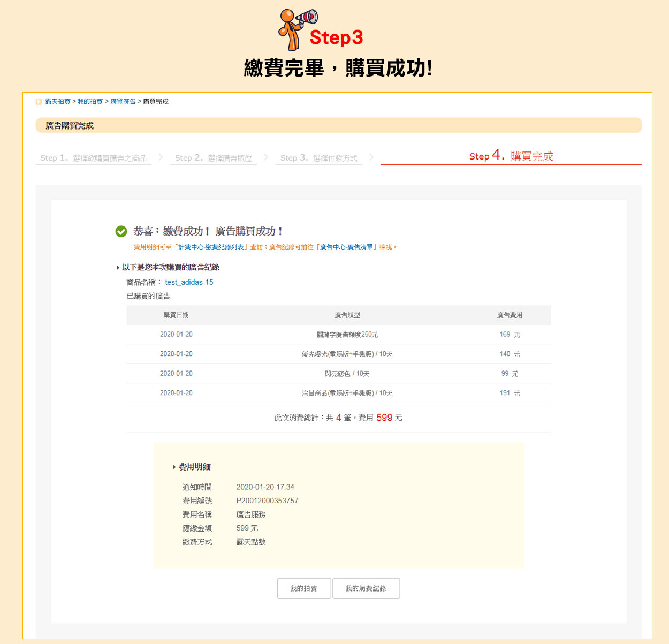Screen dimensions: 669x644
Task: Click the green success checkmark icon
Action: coord(121,231)
